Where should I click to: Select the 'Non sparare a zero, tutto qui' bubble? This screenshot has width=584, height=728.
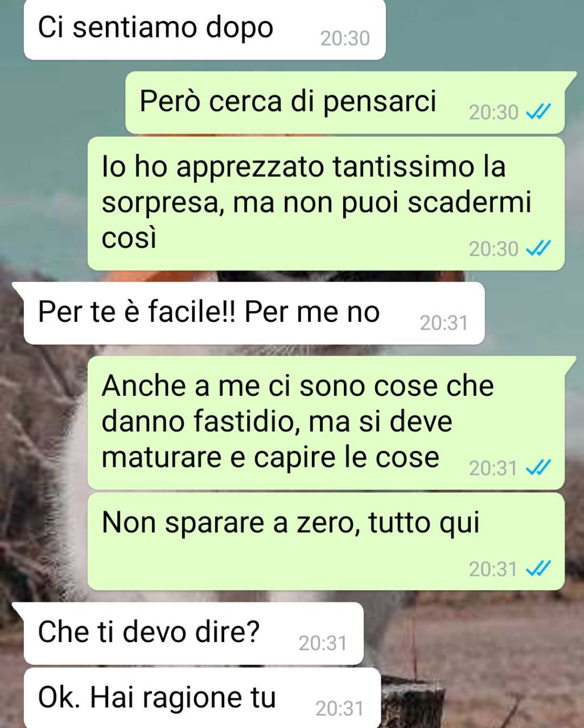coord(326,541)
